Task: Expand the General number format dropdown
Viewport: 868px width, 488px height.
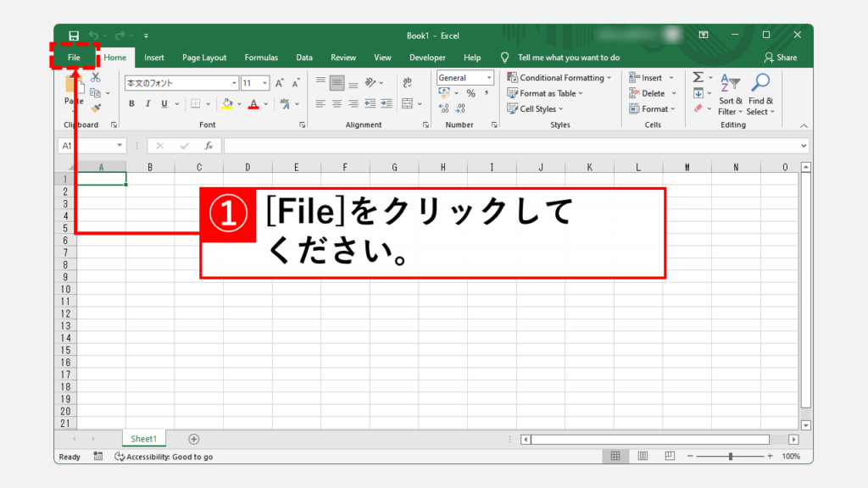Action: tap(489, 78)
